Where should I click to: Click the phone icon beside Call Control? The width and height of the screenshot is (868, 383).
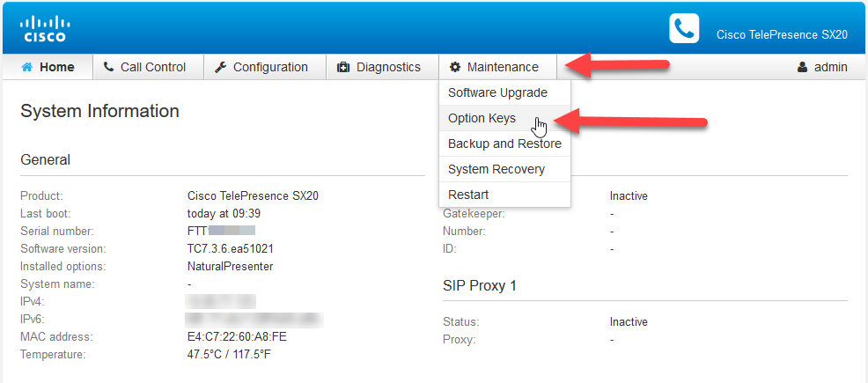(108, 67)
